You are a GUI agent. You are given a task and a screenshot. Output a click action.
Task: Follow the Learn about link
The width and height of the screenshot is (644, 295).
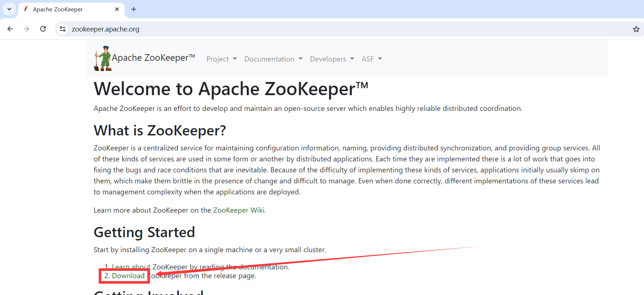coord(131,267)
